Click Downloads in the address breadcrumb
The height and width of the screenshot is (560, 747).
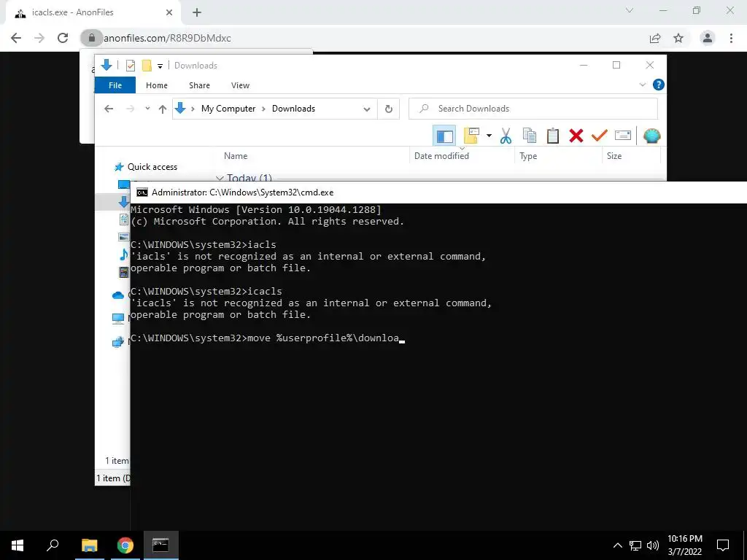tap(293, 109)
